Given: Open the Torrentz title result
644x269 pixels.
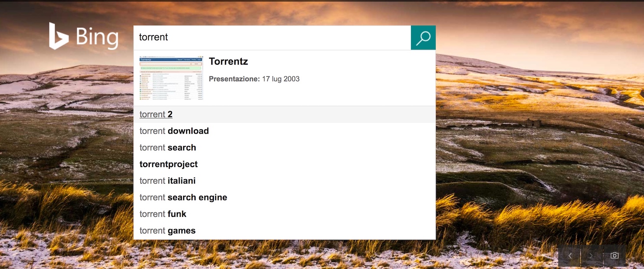Looking at the screenshot, I should [x=228, y=62].
